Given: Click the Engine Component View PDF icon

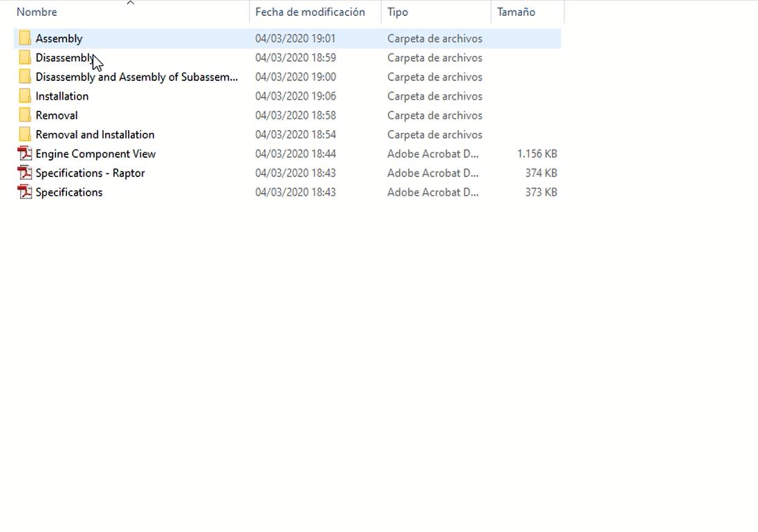Looking at the screenshot, I should pyautogui.click(x=25, y=154).
